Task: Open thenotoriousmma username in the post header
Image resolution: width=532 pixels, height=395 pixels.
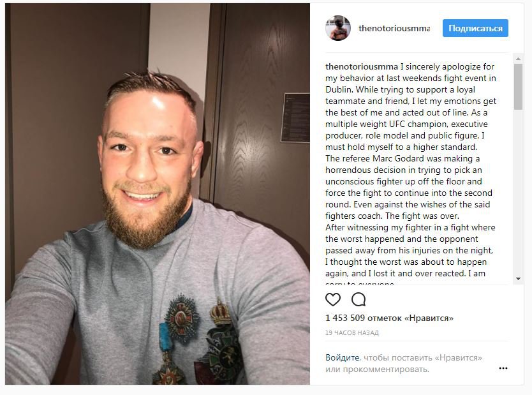Action: click(x=394, y=28)
